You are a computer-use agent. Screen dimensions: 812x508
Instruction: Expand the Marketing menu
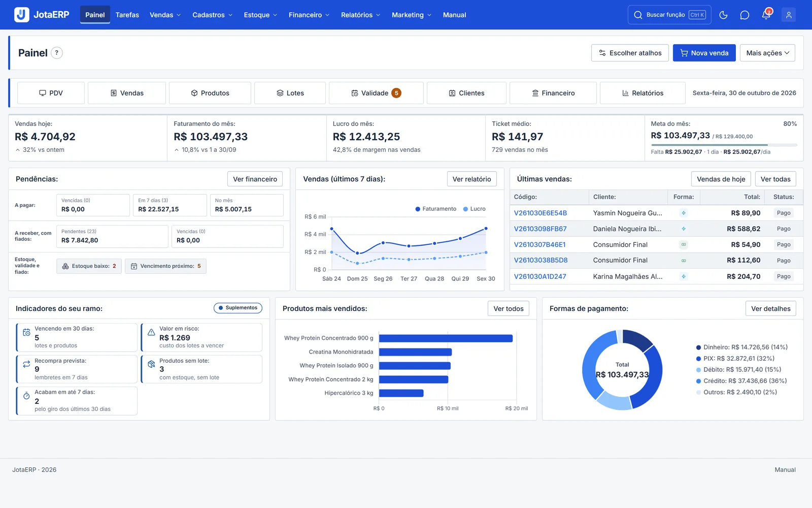(412, 15)
